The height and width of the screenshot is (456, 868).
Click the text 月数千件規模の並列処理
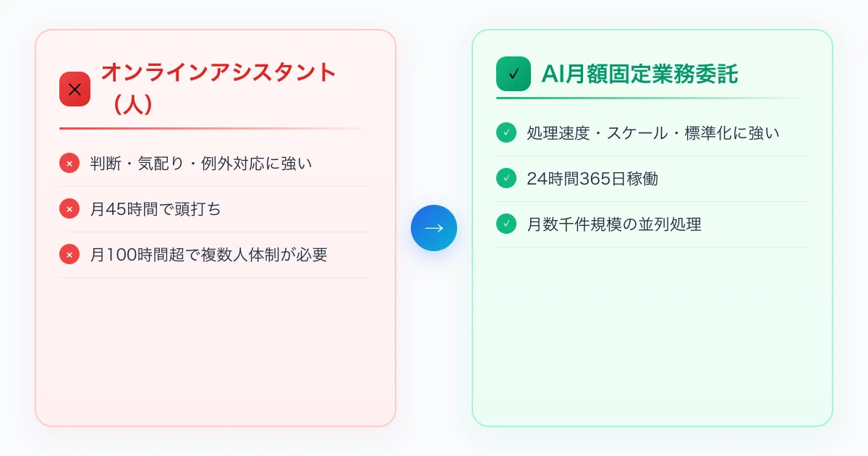click(x=614, y=224)
